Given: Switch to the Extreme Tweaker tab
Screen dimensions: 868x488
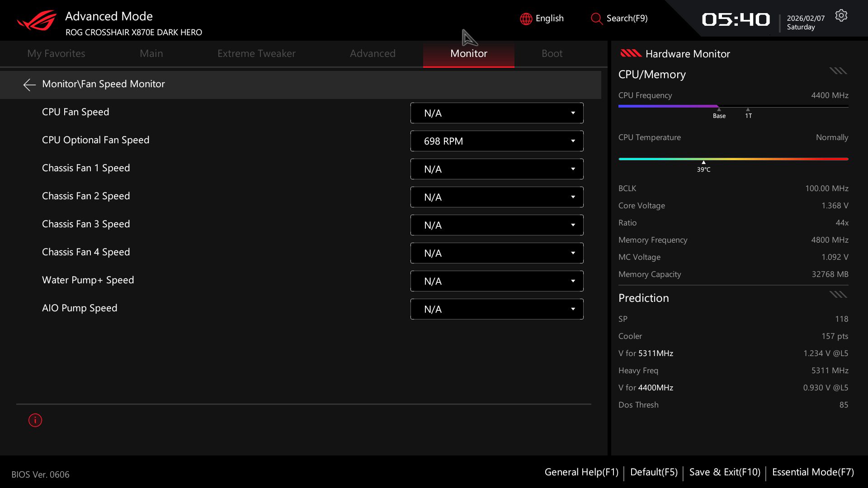Looking at the screenshot, I should [x=256, y=53].
